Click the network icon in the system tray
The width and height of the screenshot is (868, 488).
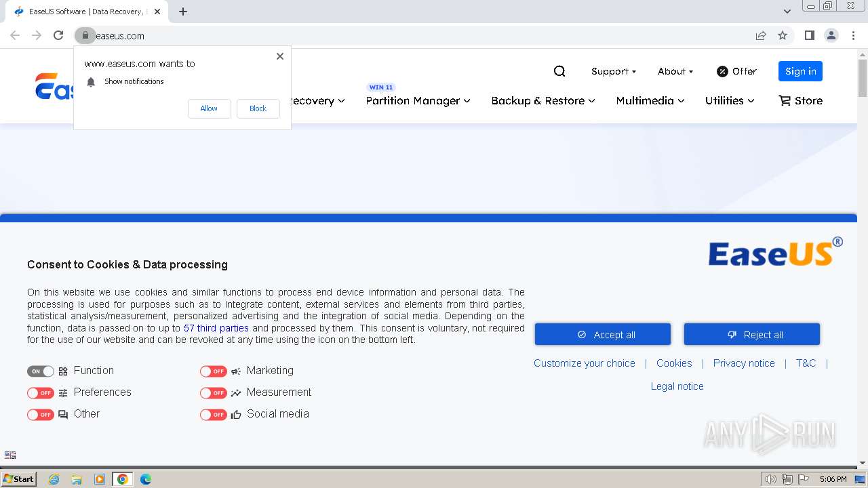click(787, 479)
